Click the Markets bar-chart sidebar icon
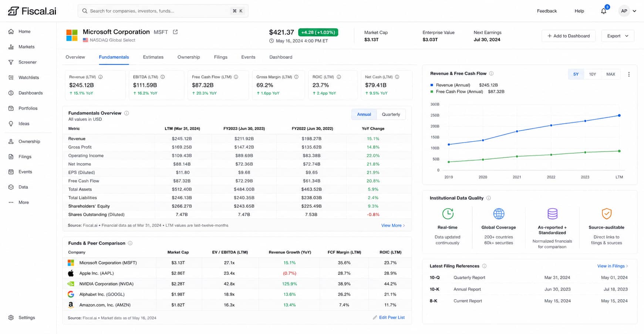The height and width of the screenshot is (334, 644). pos(11,47)
